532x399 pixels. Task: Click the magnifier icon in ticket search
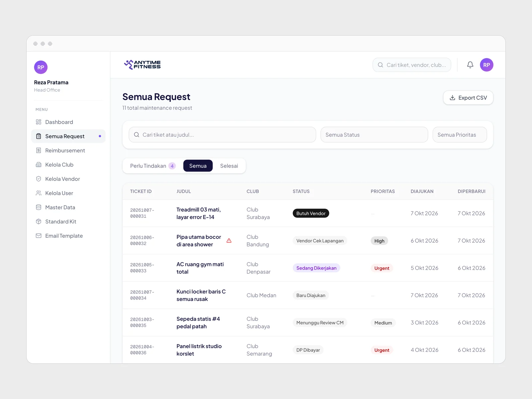(x=136, y=135)
